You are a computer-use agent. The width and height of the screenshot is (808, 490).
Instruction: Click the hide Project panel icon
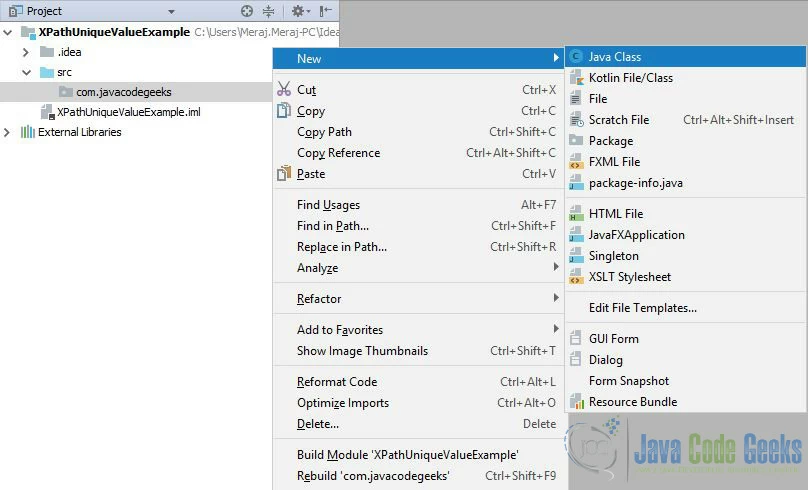325,11
